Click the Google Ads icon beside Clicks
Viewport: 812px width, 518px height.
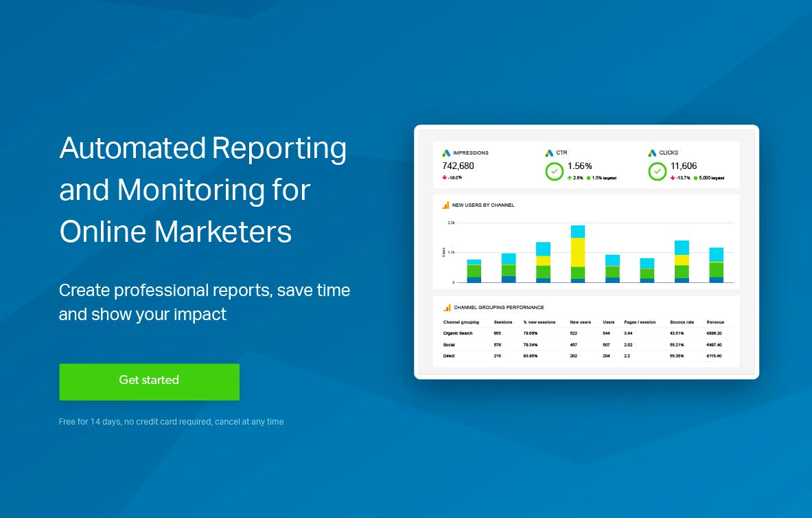(652, 153)
